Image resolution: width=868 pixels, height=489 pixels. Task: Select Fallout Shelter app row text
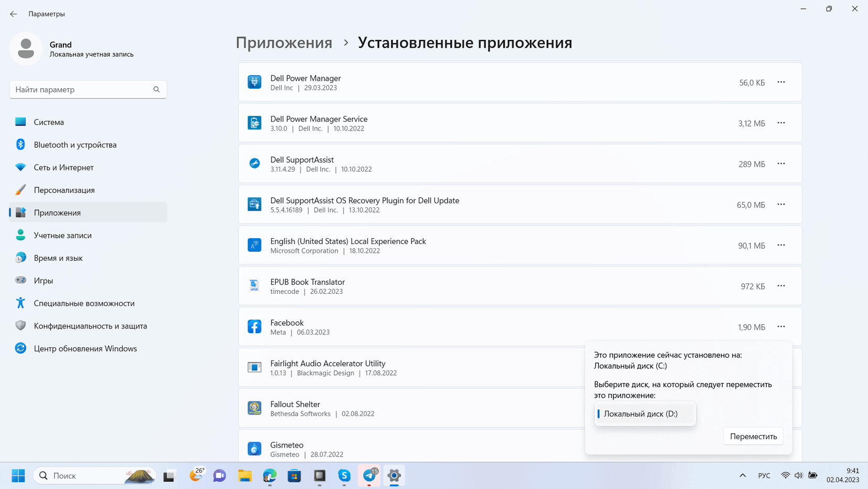pyautogui.click(x=295, y=405)
